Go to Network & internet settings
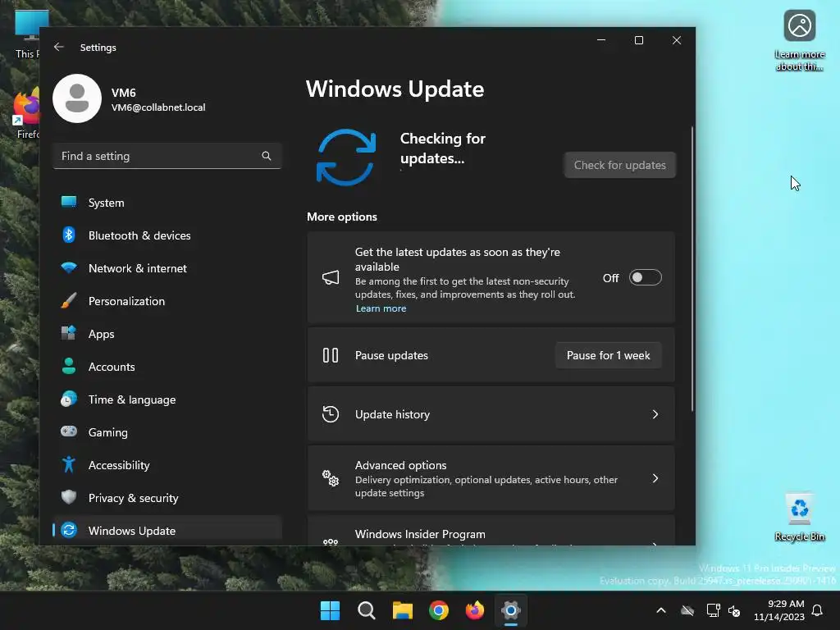The image size is (840, 630). pyautogui.click(x=167, y=268)
